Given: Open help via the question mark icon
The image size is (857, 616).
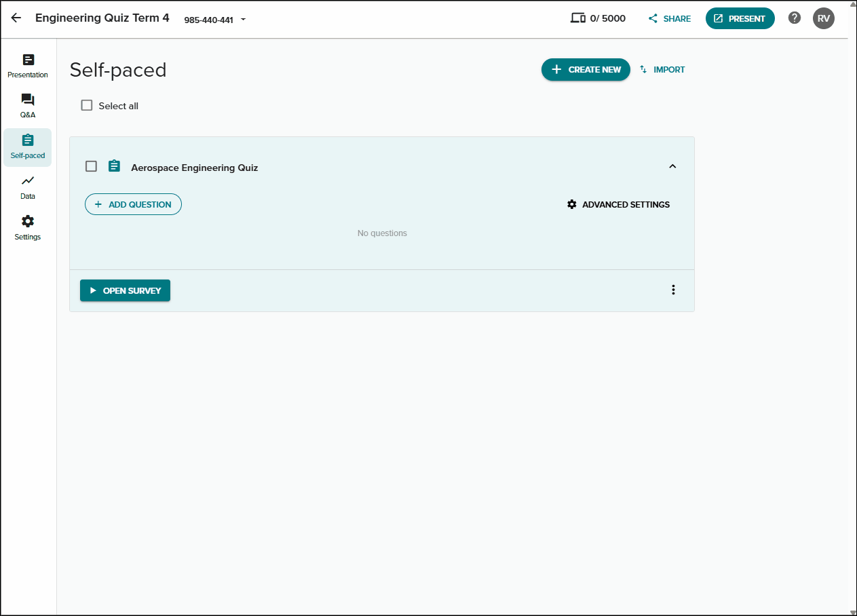Looking at the screenshot, I should tap(795, 18).
